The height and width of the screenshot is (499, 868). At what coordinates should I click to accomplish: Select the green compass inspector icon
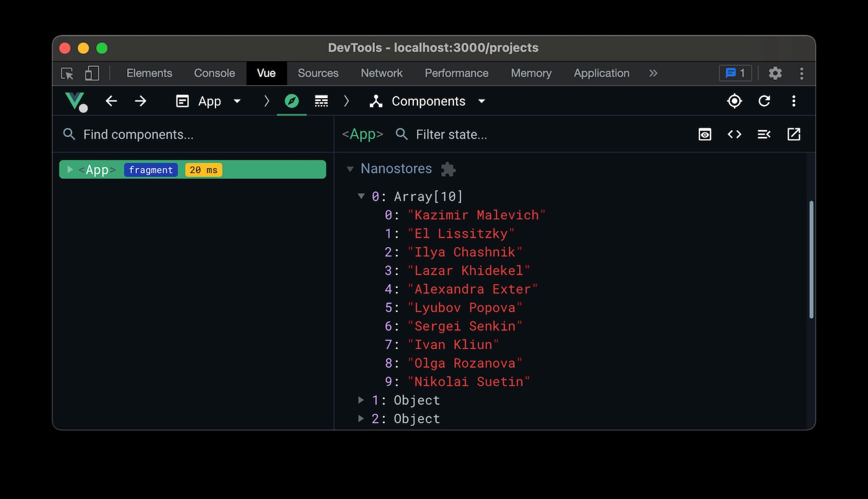pyautogui.click(x=292, y=101)
